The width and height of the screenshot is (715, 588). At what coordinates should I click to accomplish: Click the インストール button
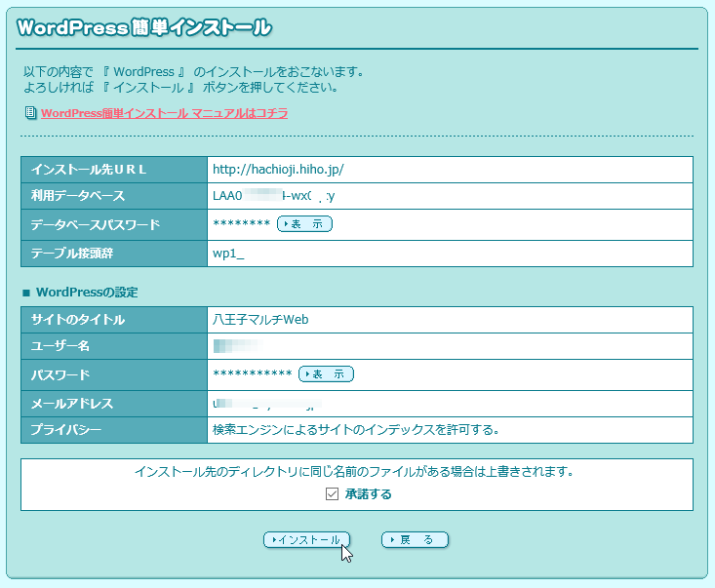[x=306, y=539]
